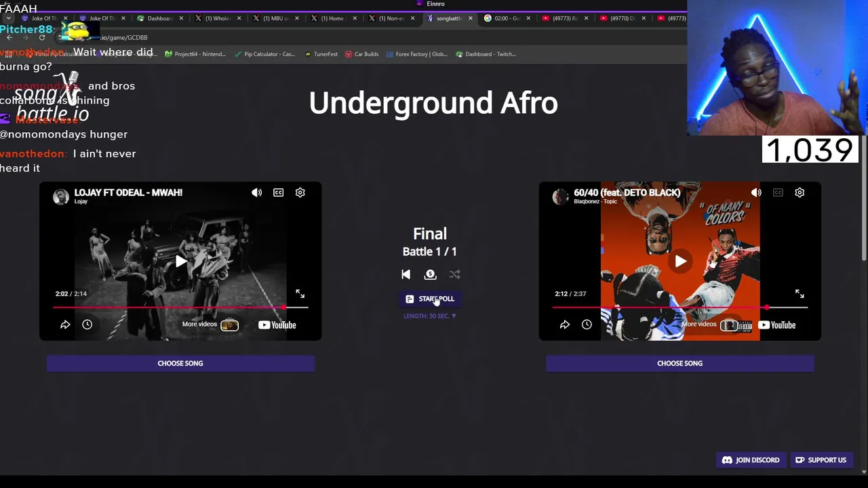Share the LOJAY MWAH! video

tap(65, 325)
